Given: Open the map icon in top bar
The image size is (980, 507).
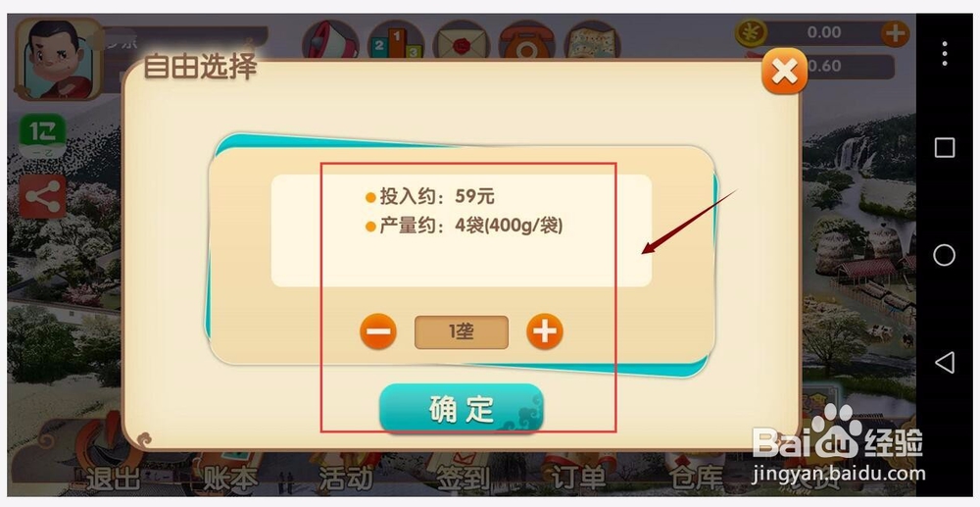Looking at the screenshot, I should tap(592, 40).
